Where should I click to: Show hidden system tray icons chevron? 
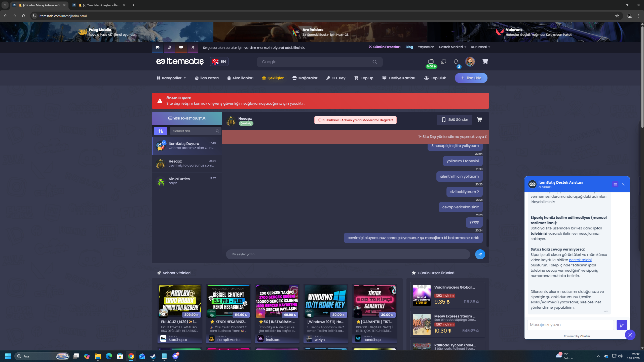598,356
